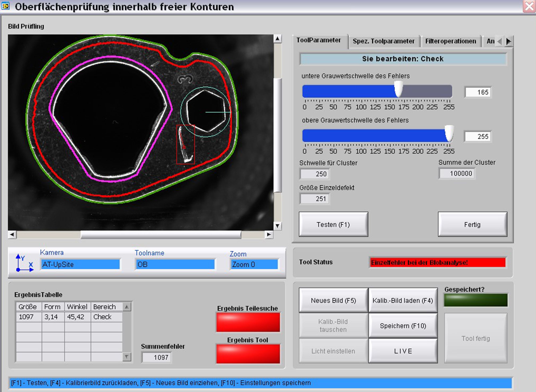Click the Neues Bild (F5) button

(333, 300)
